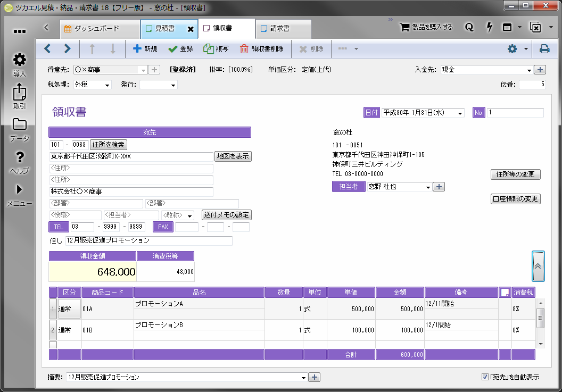Open the toolbar settings gear icon
The width and height of the screenshot is (562, 392).
511,48
